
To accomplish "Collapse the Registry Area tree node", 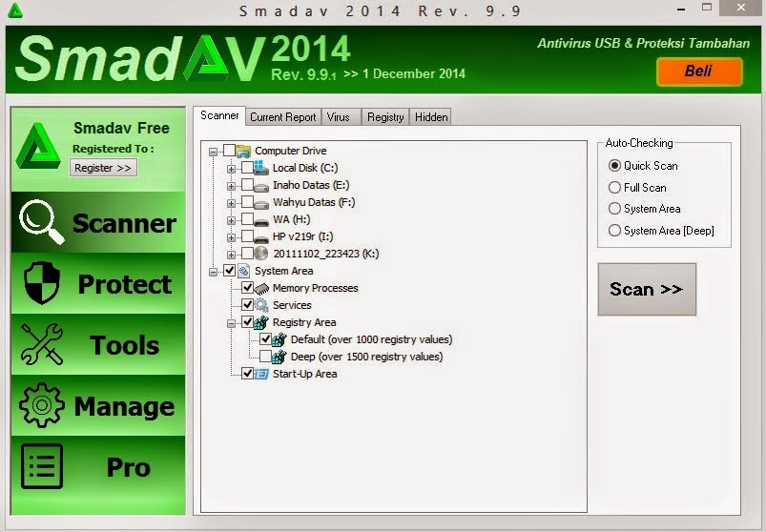I will point(231,323).
